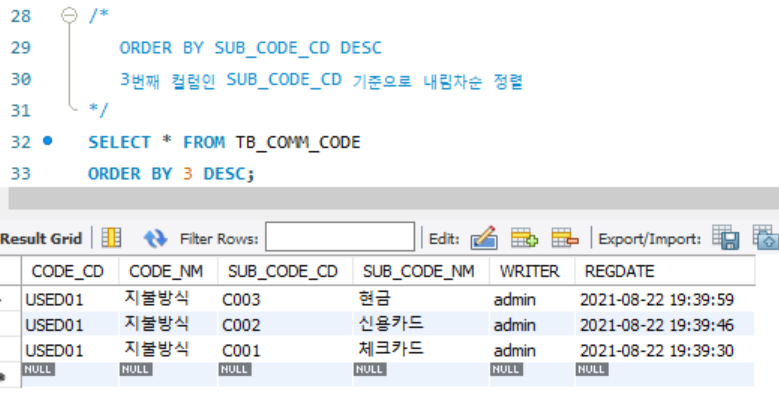Image resolution: width=779 pixels, height=398 pixels.
Task: Sort by SUB_CODE_NM column header
Action: (x=421, y=271)
